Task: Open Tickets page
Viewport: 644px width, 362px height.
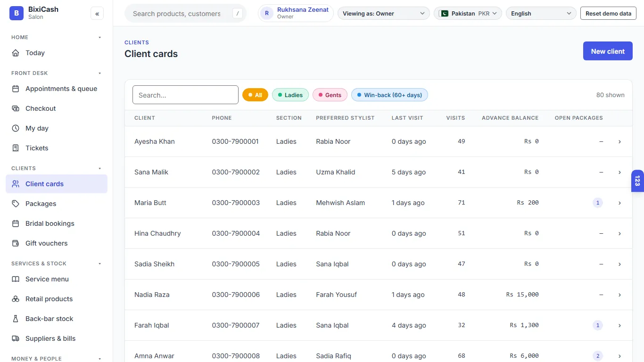Action: point(57,148)
